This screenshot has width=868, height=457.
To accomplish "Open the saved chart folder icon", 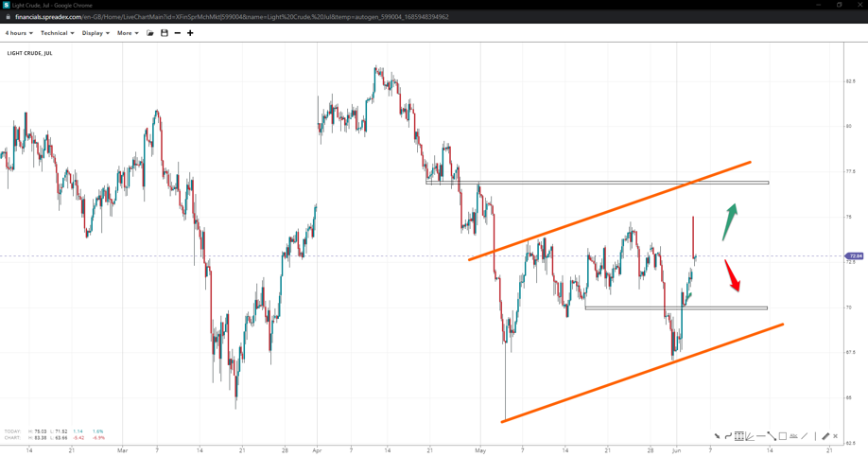I will click(150, 33).
